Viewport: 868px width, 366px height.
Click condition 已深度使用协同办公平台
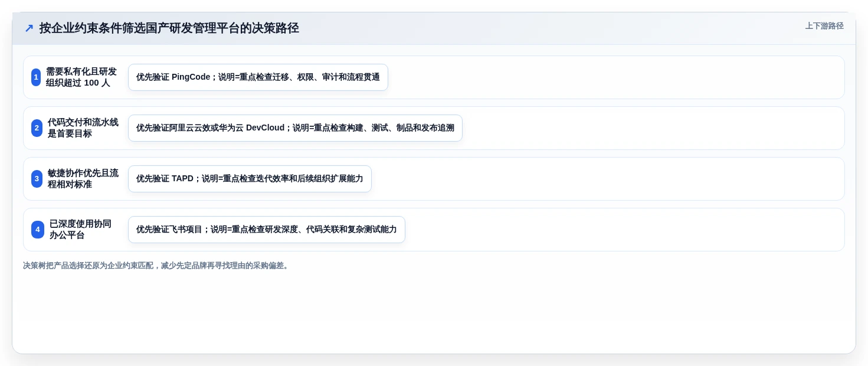point(80,230)
